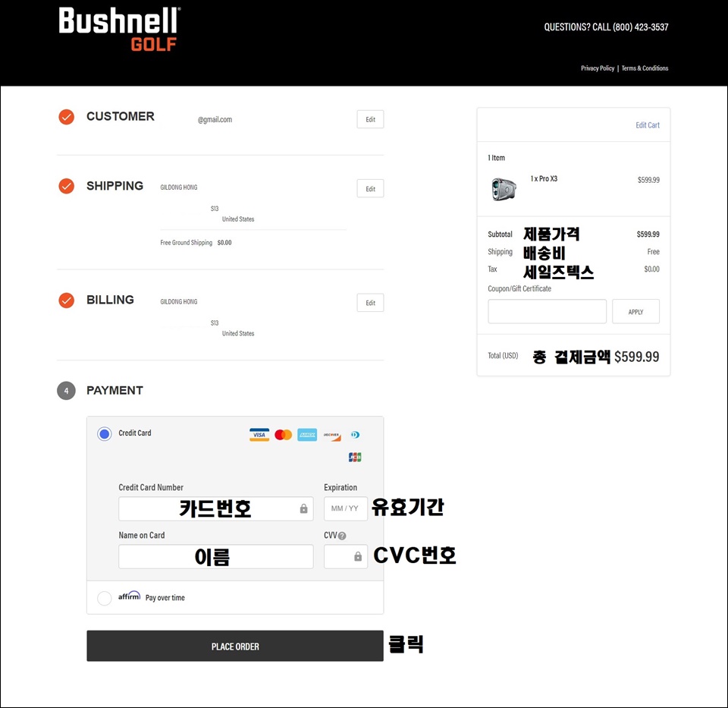Image resolution: width=728 pixels, height=708 pixels.
Task: Click the PAYMENT section heading
Action: (115, 391)
